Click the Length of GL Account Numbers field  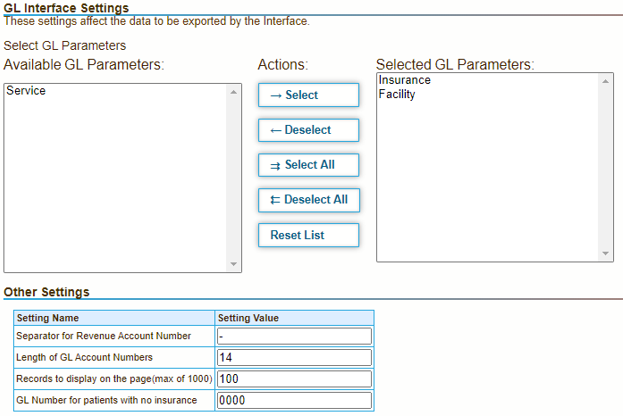click(x=294, y=358)
